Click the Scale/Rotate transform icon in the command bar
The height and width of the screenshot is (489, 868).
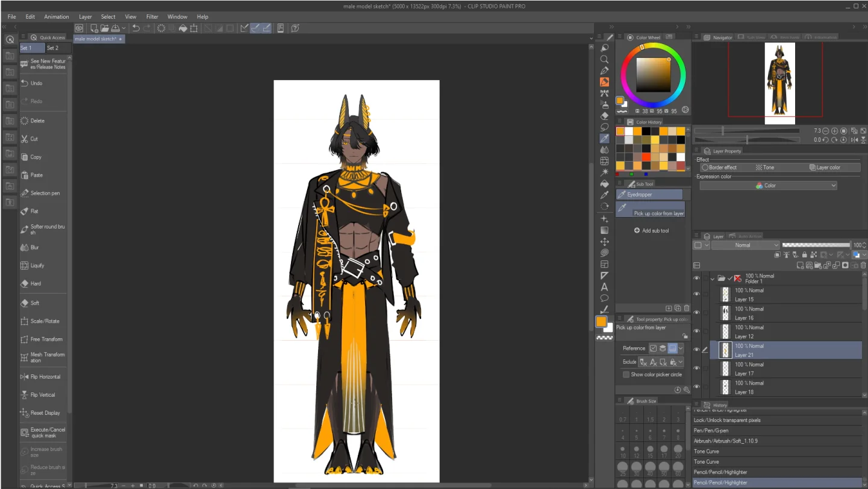(x=193, y=28)
